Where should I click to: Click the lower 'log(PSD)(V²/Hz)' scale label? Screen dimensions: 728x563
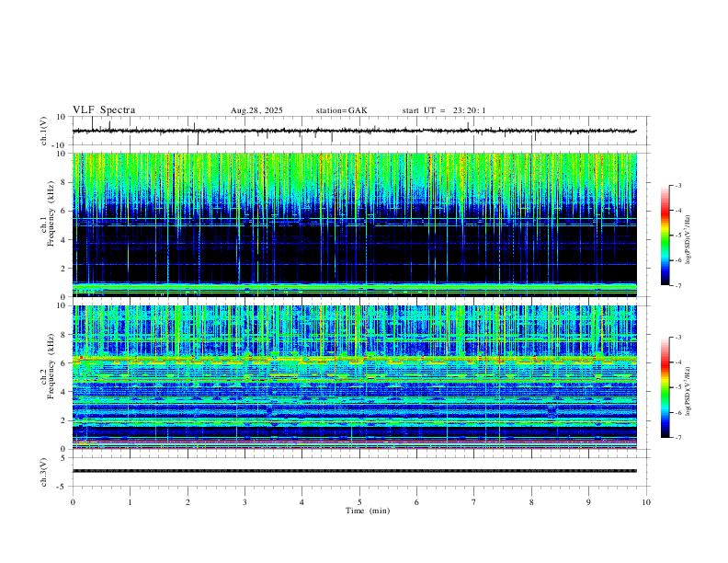coord(688,391)
